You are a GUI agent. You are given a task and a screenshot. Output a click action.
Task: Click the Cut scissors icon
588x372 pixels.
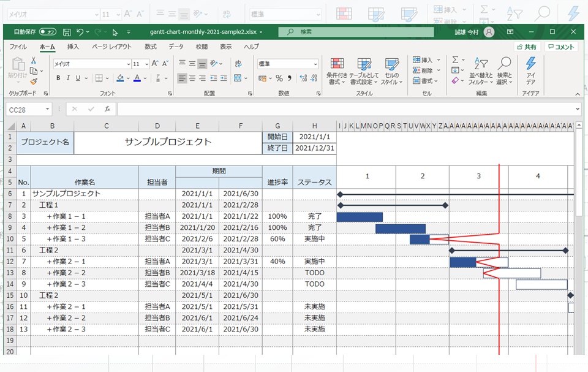pyautogui.click(x=33, y=60)
